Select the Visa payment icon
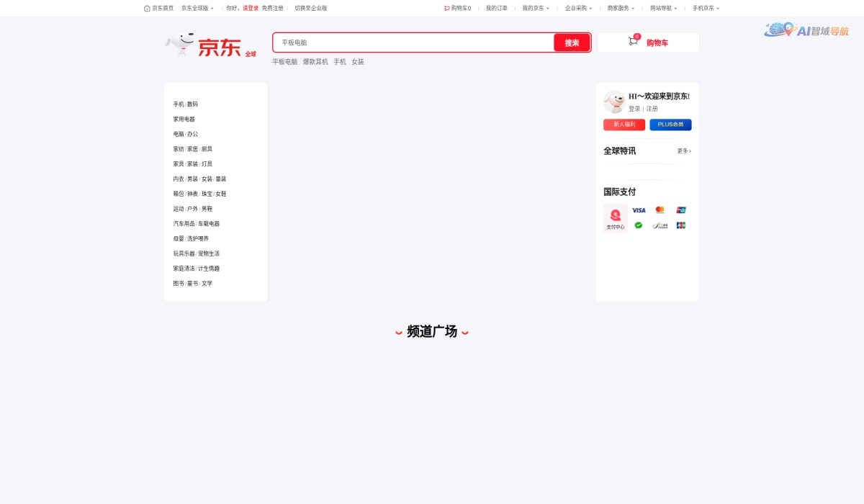Screen dimensions: 864x504 click(639, 210)
